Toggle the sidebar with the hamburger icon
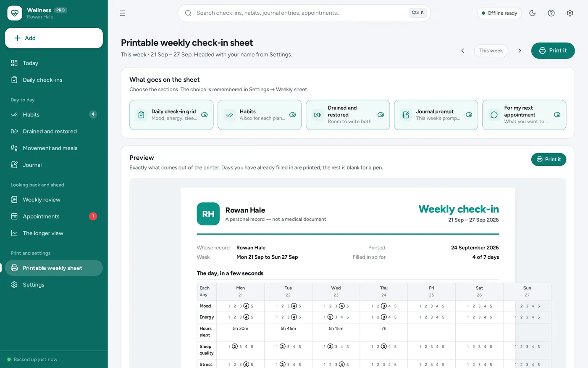Screen dimensions: 588x368 point(123,13)
